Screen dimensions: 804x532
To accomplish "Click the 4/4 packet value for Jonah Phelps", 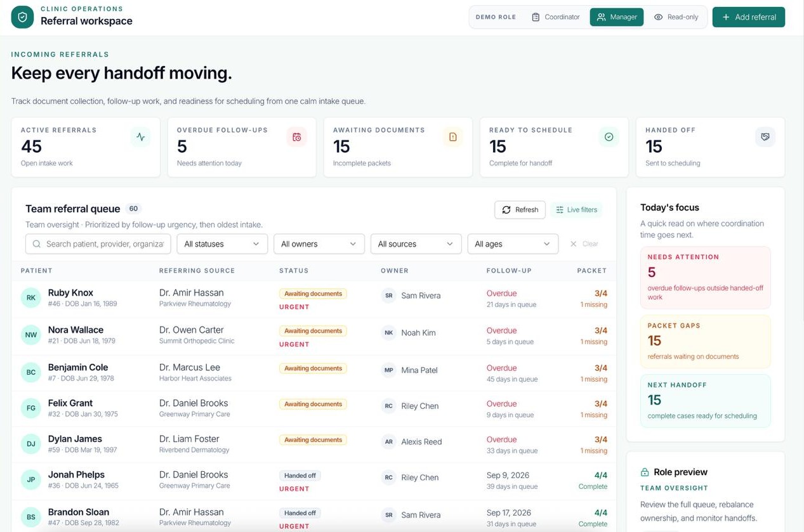I will 600,476.
